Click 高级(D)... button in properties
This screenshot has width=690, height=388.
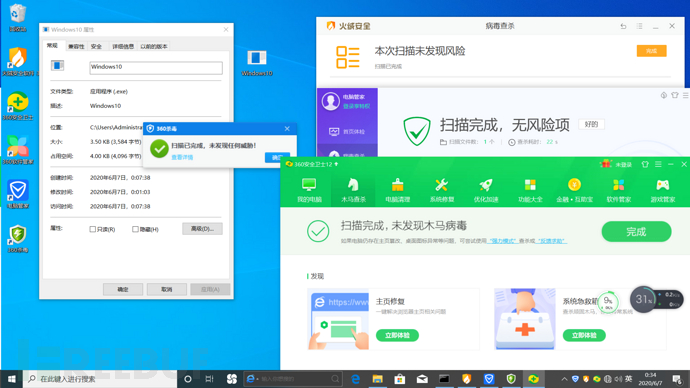coord(202,229)
